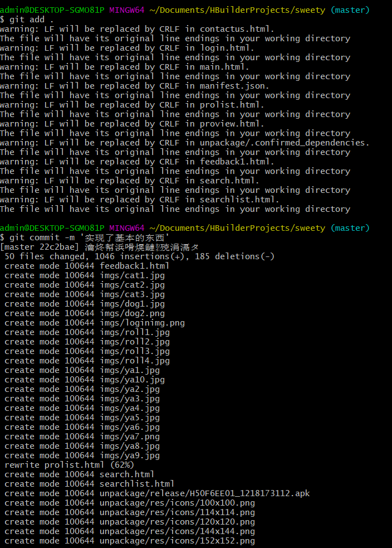Click the warning line mentioning login.html

pyautogui.click(x=128, y=48)
